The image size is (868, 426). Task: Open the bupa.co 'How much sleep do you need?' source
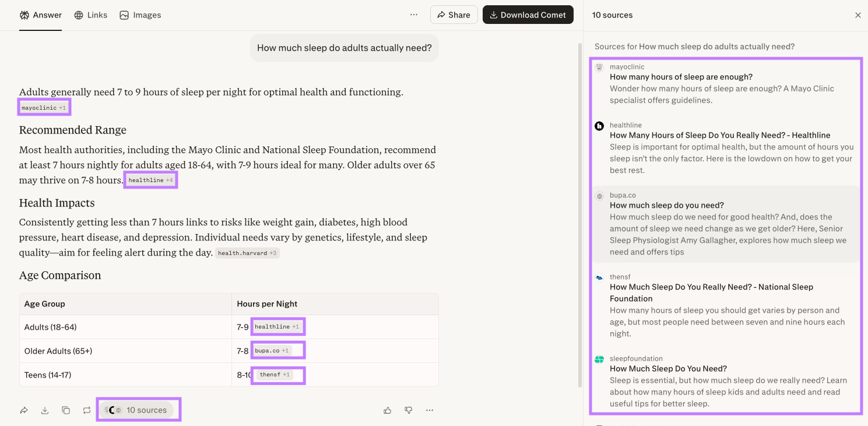click(x=666, y=205)
